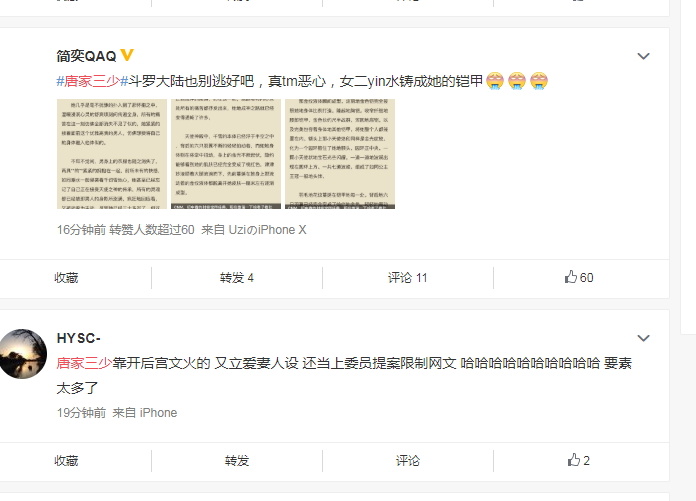
Task: Like the 简奕QAQ post with 60 likes
Action: coord(579,277)
